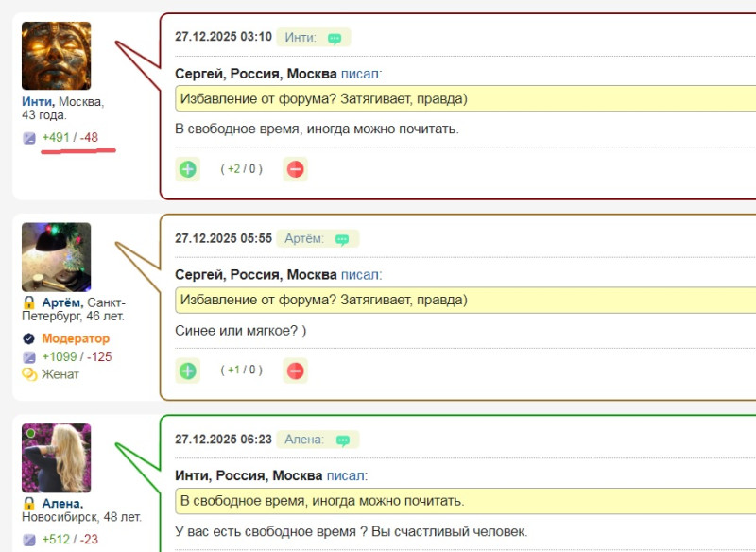Open Алена's blonde hair avatar
The image size is (756, 552).
pyautogui.click(x=57, y=457)
